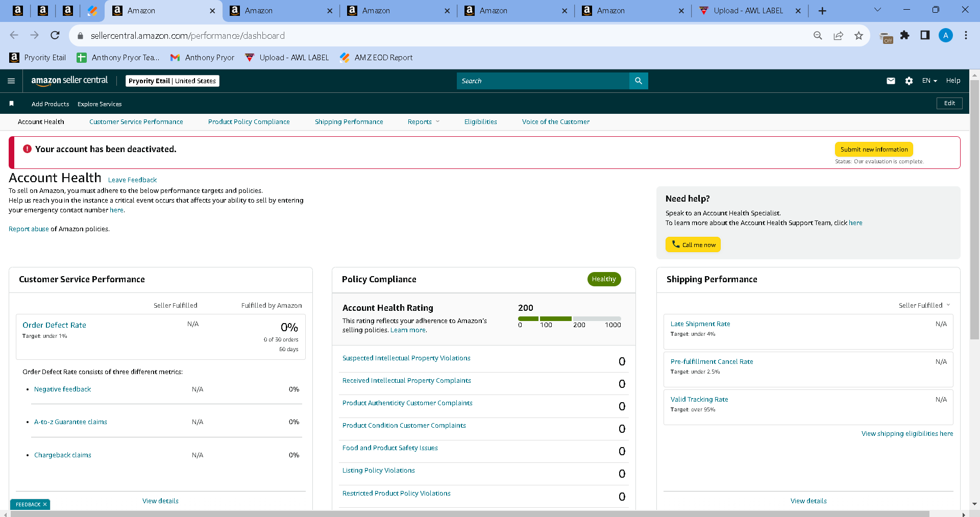Open the browser extensions puzzle icon

click(904, 35)
